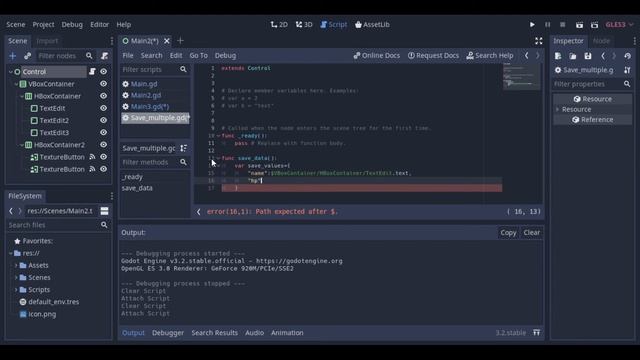Expand the Assets folder
This screenshot has width=640, height=360.
pos(16,265)
